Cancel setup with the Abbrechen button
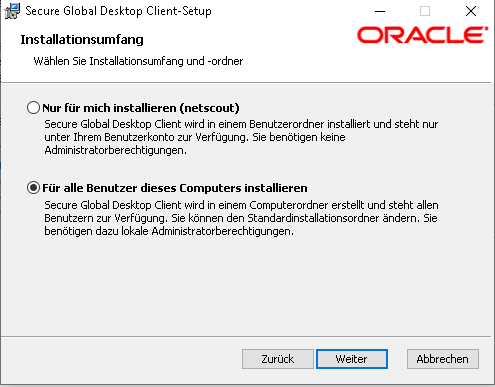 tap(443, 359)
